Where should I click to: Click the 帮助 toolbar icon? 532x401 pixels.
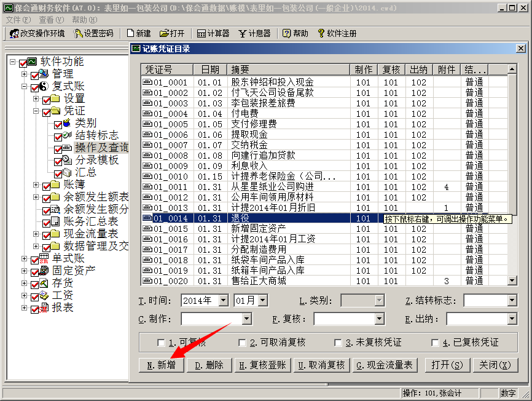(287, 33)
